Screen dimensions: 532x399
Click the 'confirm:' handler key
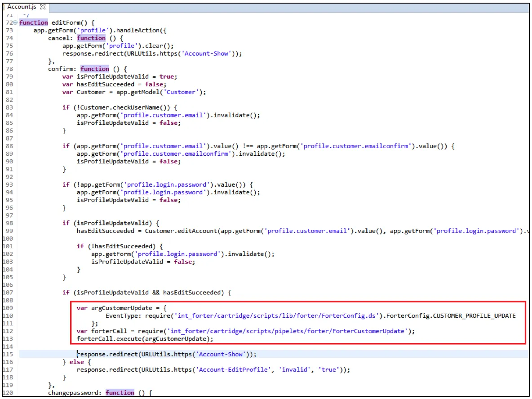pyautogui.click(x=62, y=69)
